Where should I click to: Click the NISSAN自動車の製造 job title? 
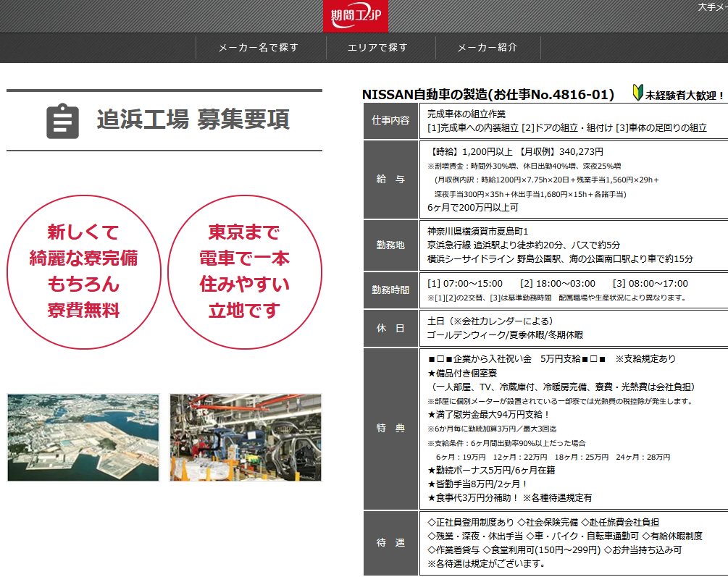488,95
